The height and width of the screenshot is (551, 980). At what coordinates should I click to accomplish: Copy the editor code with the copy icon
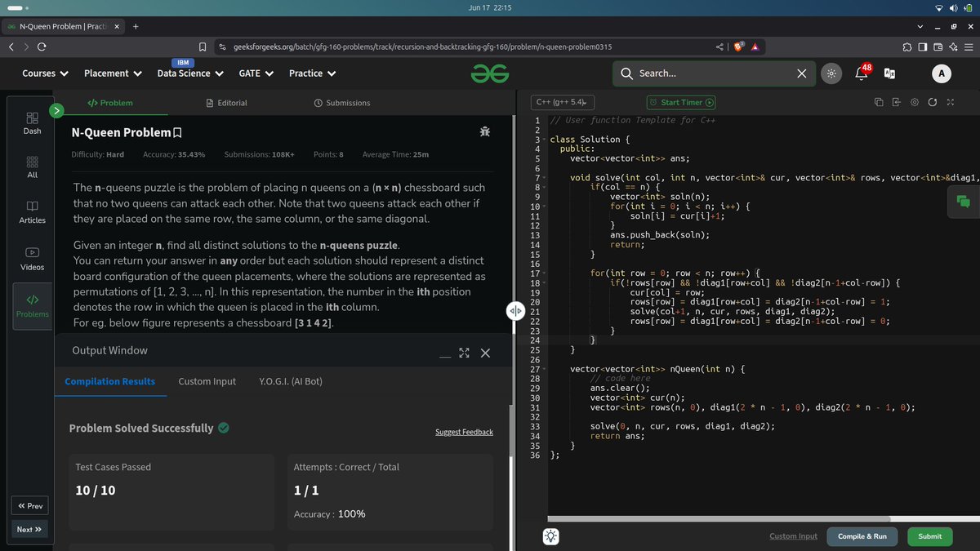point(879,102)
